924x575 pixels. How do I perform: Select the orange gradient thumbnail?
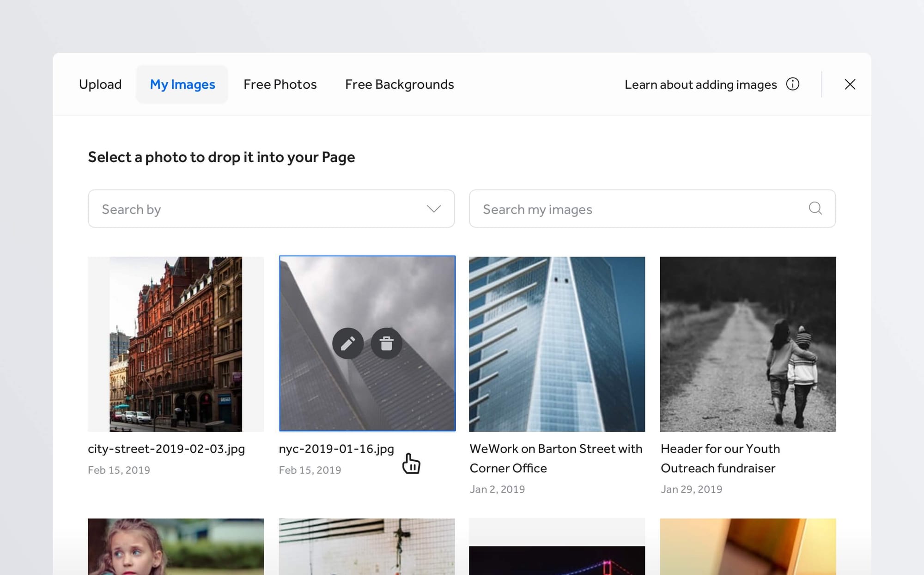748,546
